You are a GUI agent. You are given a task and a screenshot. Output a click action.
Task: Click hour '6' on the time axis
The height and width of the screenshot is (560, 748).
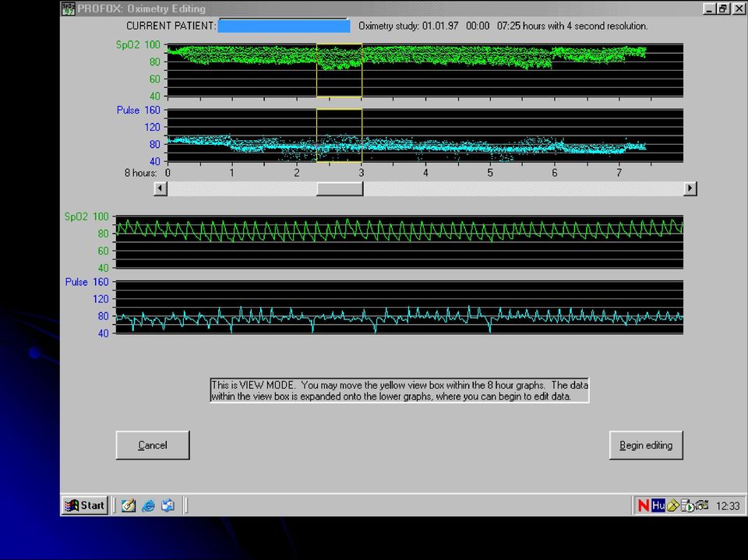[554, 173]
